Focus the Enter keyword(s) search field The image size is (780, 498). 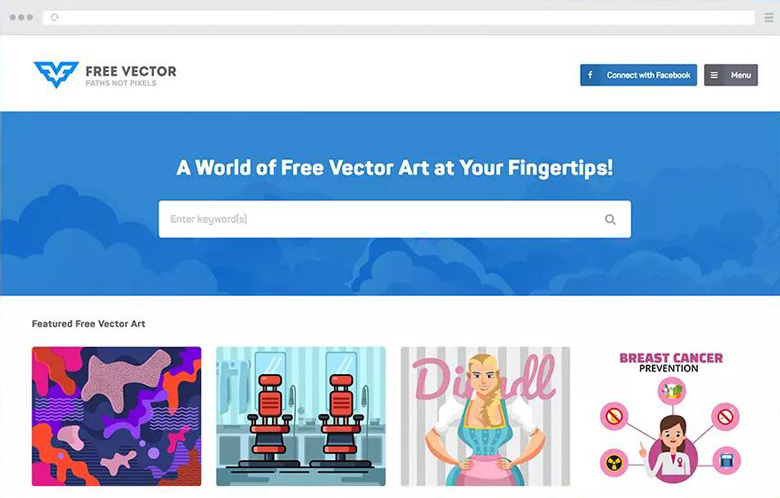tap(394, 219)
